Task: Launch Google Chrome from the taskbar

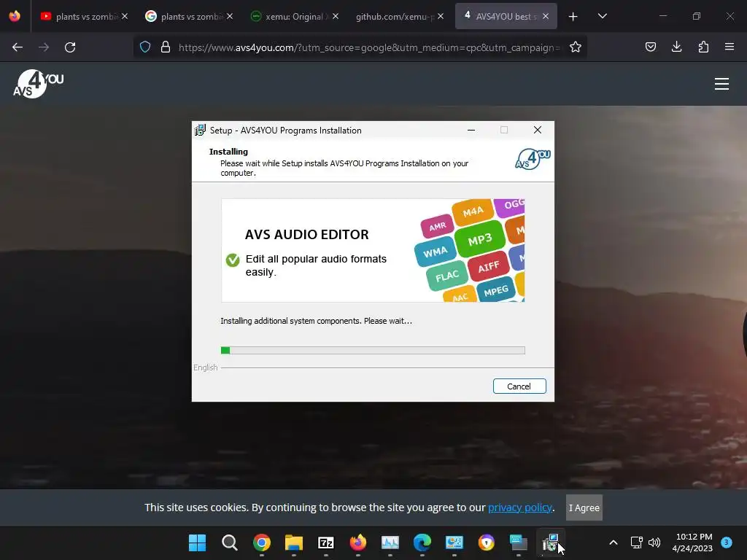Action: pyautogui.click(x=262, y=542)
